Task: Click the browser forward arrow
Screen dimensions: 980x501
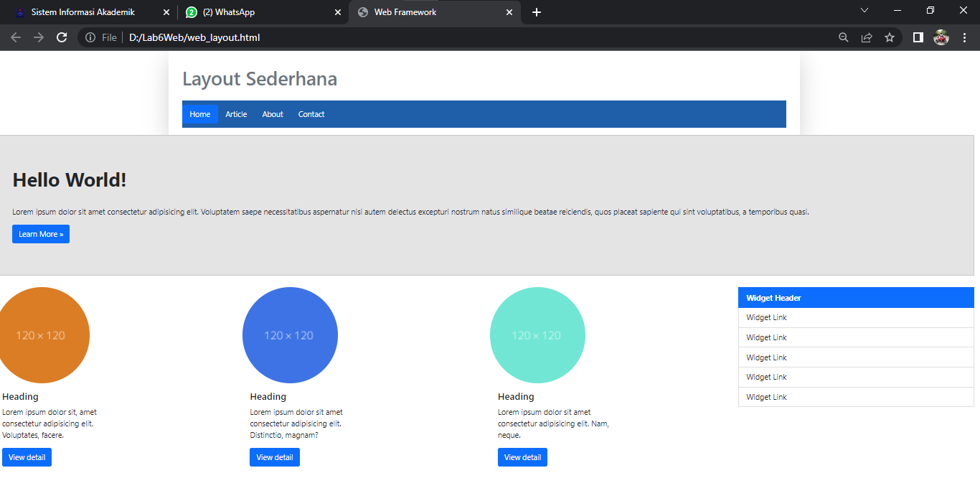Action: (x=39, y=37)
